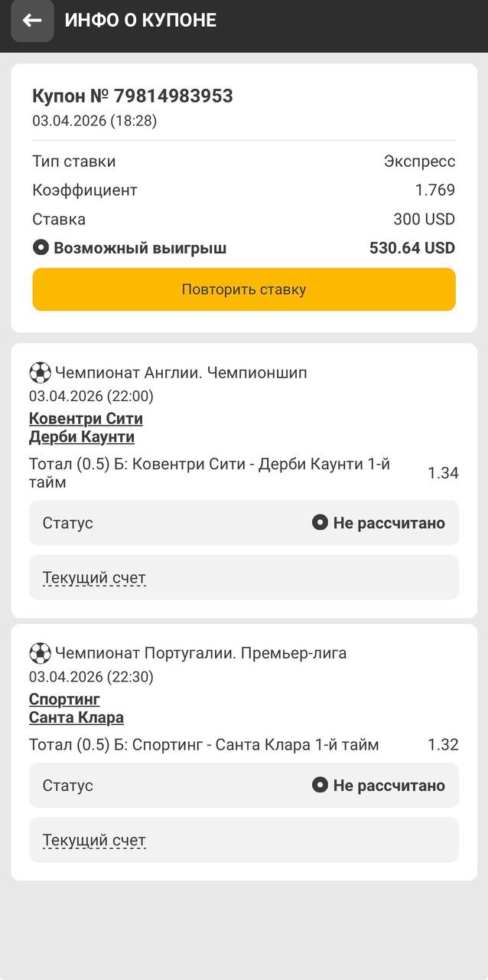Click the 1.34 odds value
The height and width of the screenshot is (980, 488).
tap(443, 473)
